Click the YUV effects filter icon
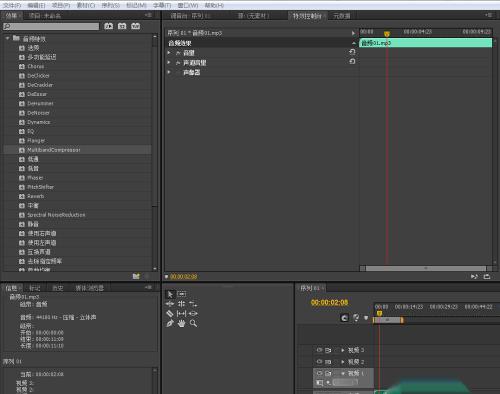 135,26
